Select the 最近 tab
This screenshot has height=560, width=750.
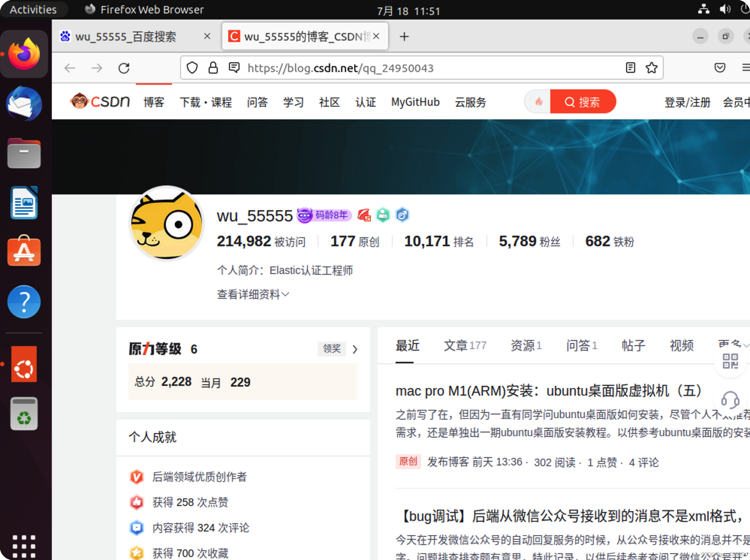point(407,345)
